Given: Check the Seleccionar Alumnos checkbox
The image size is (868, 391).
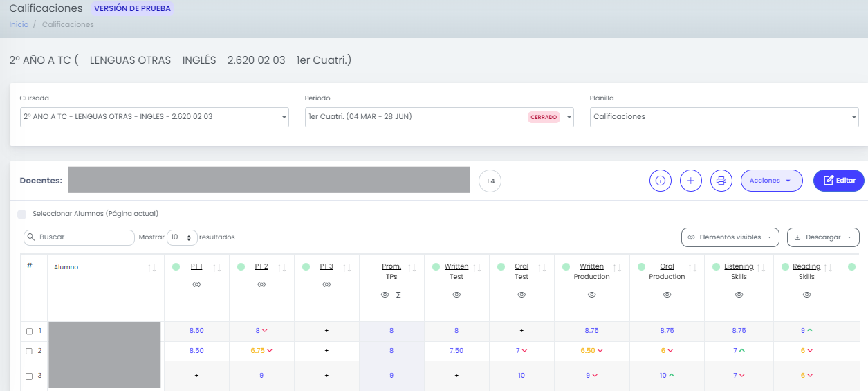Looking at the screenshot, I should click(22, 215).
